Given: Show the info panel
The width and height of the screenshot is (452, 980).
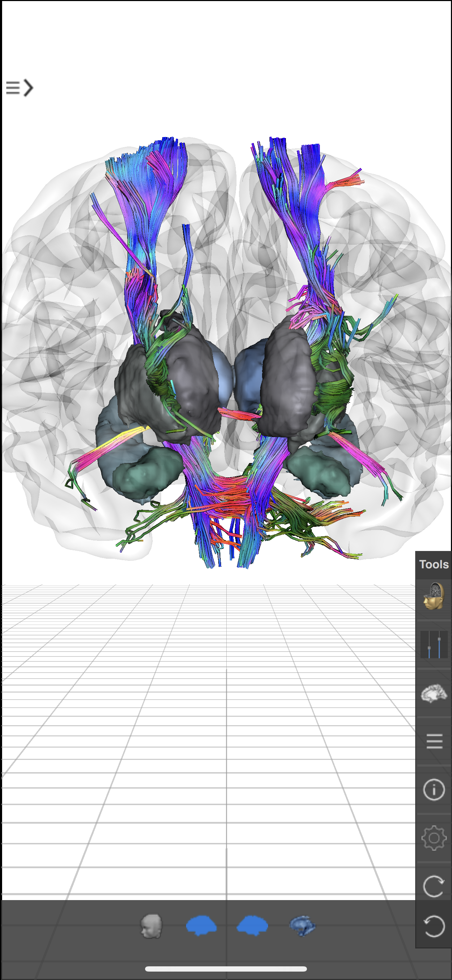Looking at the screenshot, I should 434,790.
